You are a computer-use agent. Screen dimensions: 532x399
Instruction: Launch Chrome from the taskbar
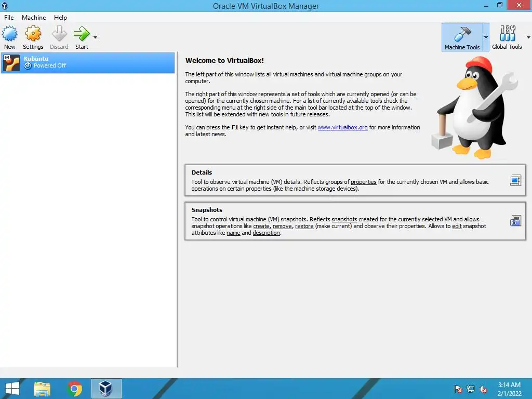click(x=75, y=389)
